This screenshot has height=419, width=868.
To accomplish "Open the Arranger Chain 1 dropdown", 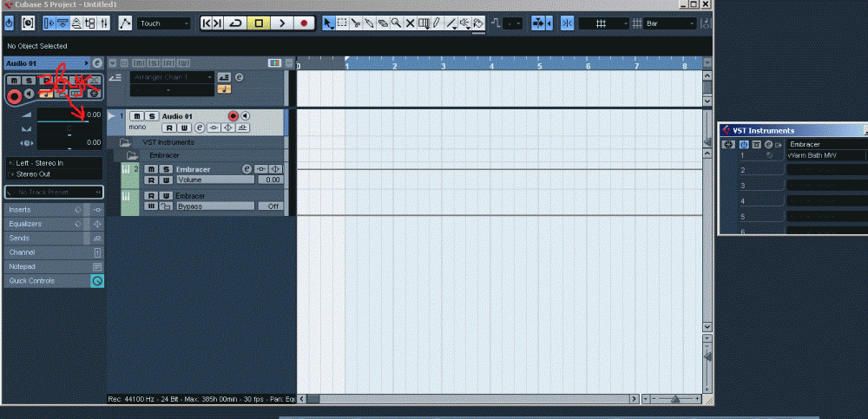I will tap(172, 77).
